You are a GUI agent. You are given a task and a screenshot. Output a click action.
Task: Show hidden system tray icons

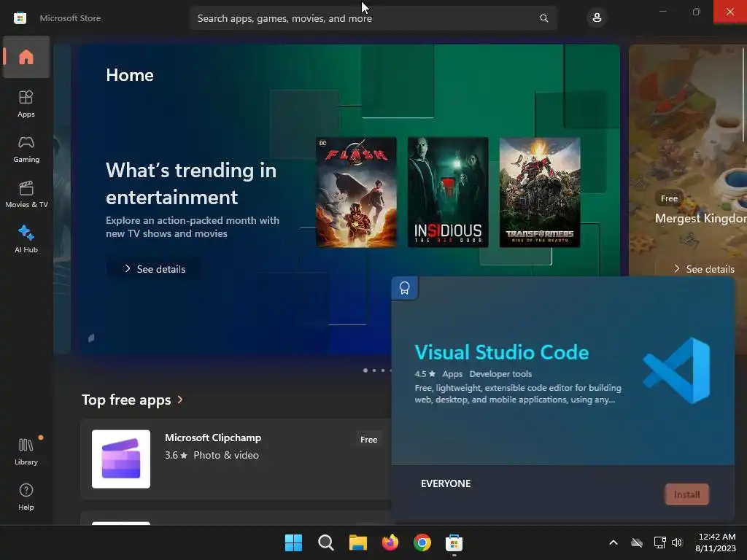(x=614, y=542)
